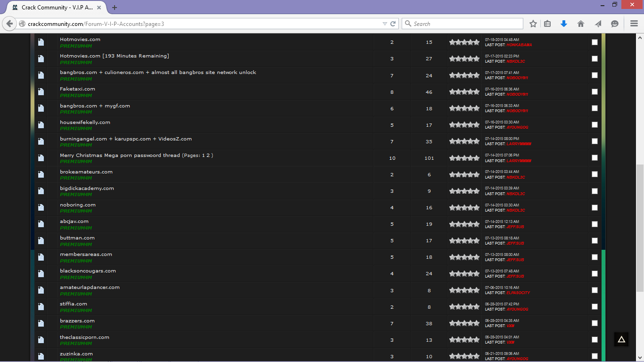Click the star rating for abcjav.com

[464, 224]
